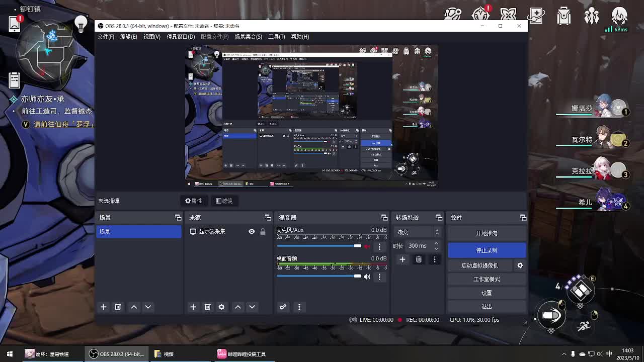Open the game phone menu icon

coord(14,24)
